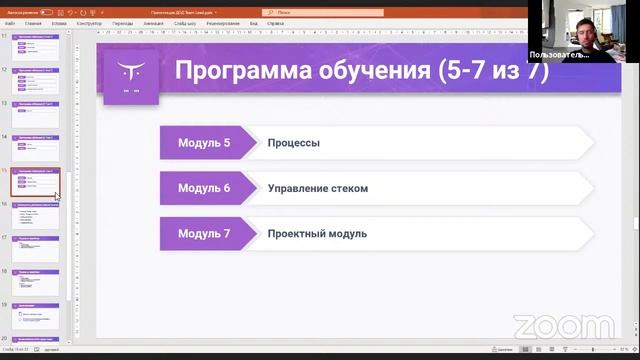Select slide 17 thumbnail
This screenshot has width=640, height=360.
[36, 249]
